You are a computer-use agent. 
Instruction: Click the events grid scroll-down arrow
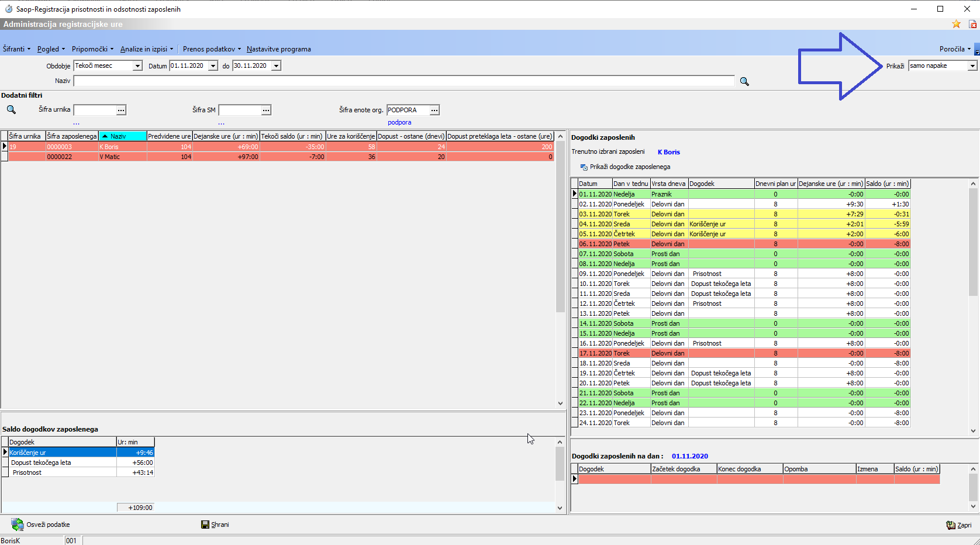click(x=974, y=431)
